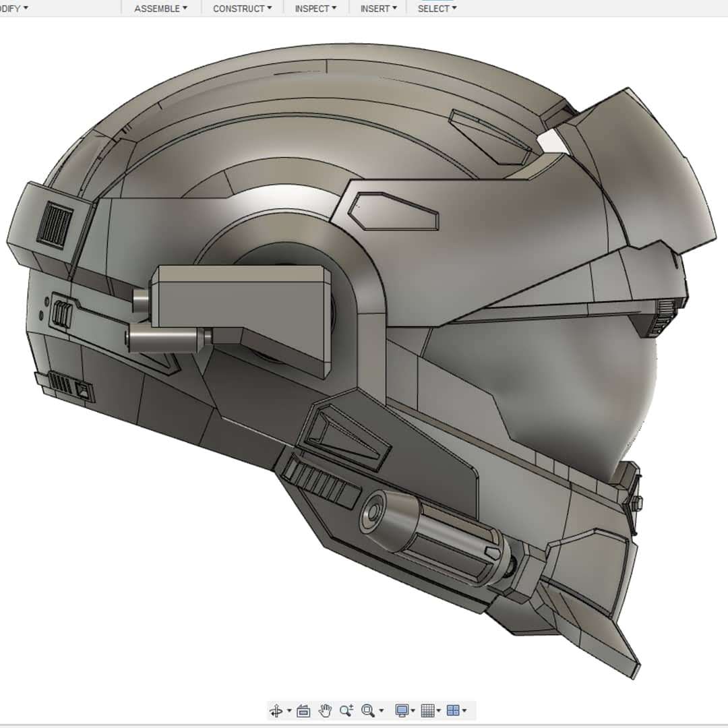Expand the Zoom Window options arrow
Screen dimensions: 728x728
pos(382,711)
